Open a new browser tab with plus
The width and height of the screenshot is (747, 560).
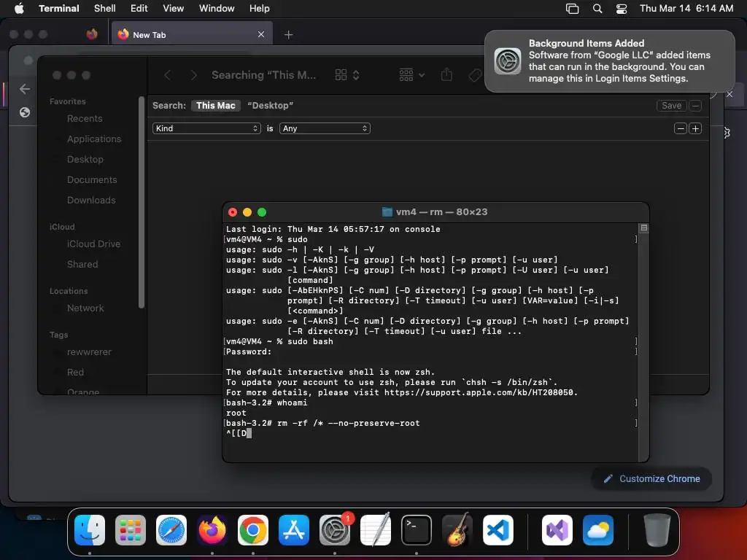[x=288, y=35]
